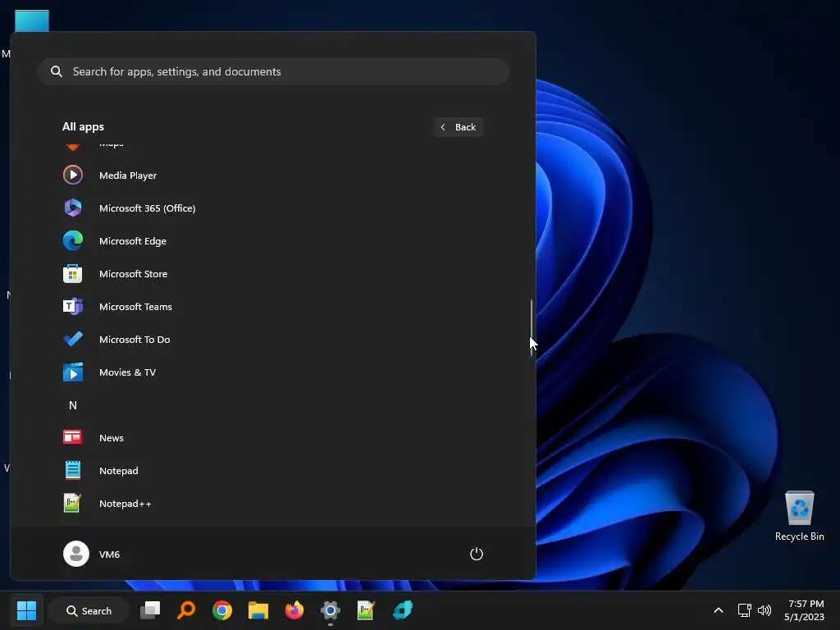Select Microsoft To Do label
840x630 pixels.
(135, 339)
